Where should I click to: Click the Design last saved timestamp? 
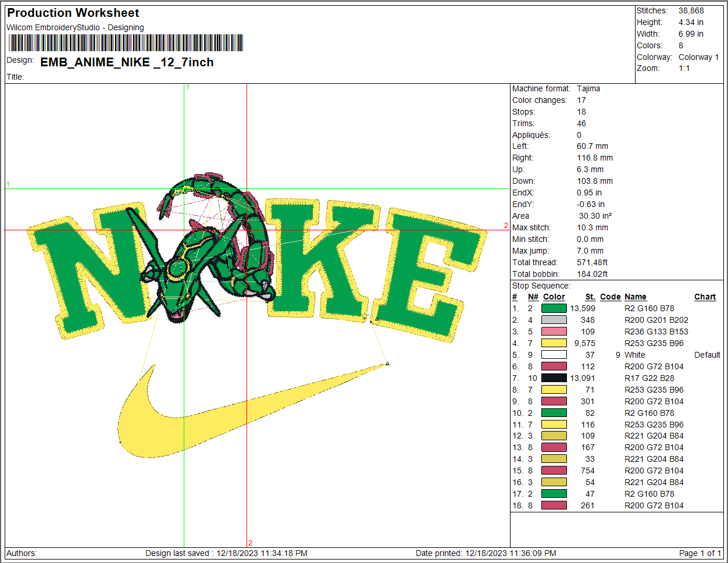pyautogui.click(x=226, y=553)
